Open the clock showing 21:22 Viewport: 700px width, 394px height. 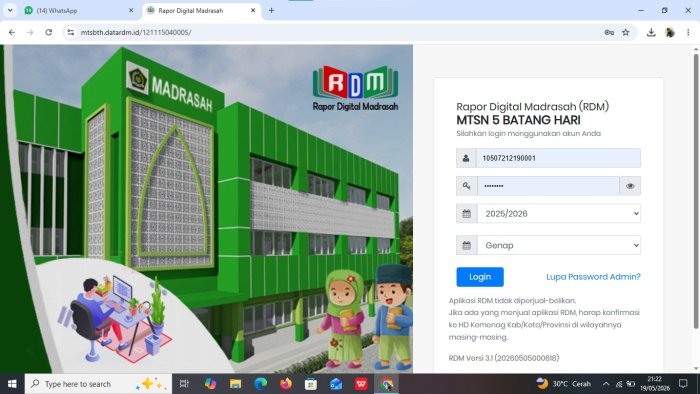(x=655, y=384)
